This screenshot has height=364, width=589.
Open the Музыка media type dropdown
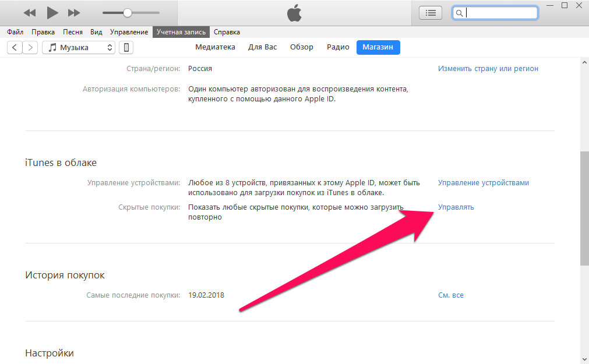coord(79,47)
